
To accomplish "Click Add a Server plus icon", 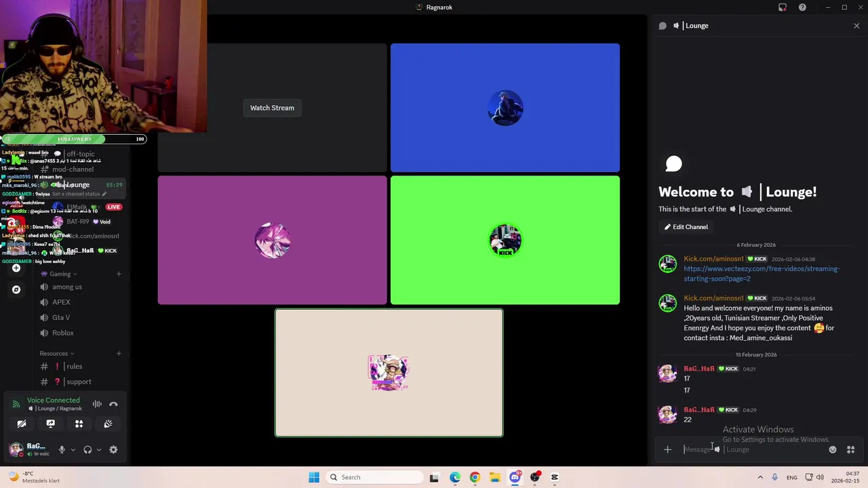I will [x=16, y=268].
